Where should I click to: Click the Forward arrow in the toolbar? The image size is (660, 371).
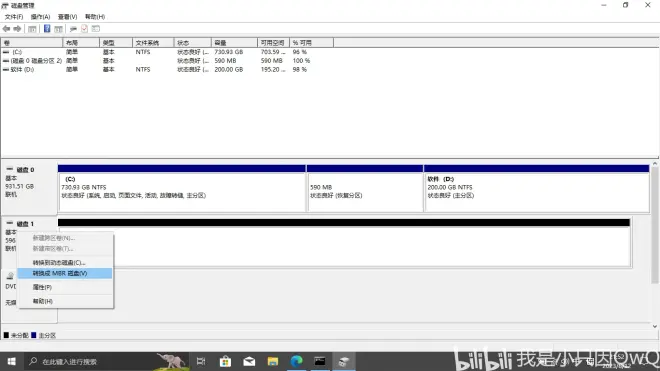(17, 29)
